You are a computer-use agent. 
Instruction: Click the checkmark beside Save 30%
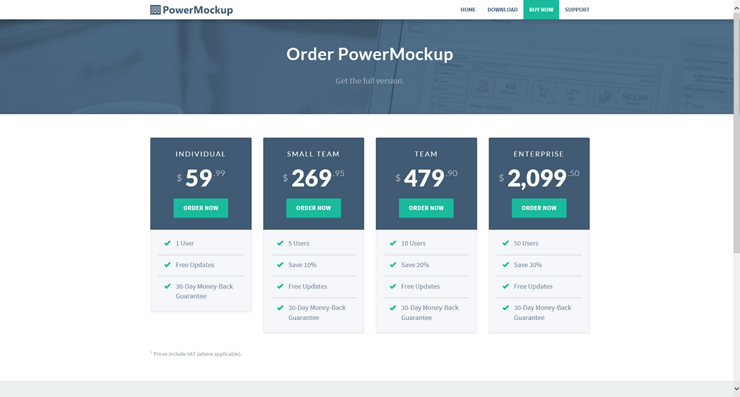coord(505,265)
